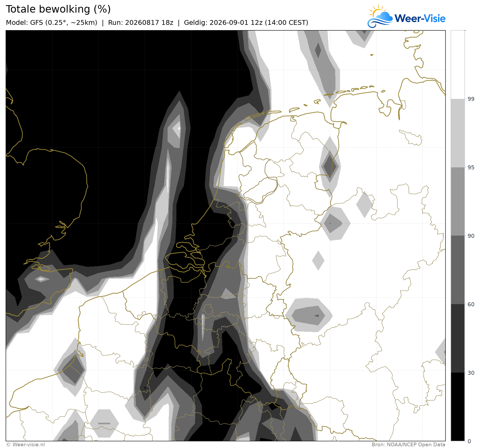Click the 60 tick label on colorbar
Viewport: 486px width, 448px height.
(x=471, y=304)
